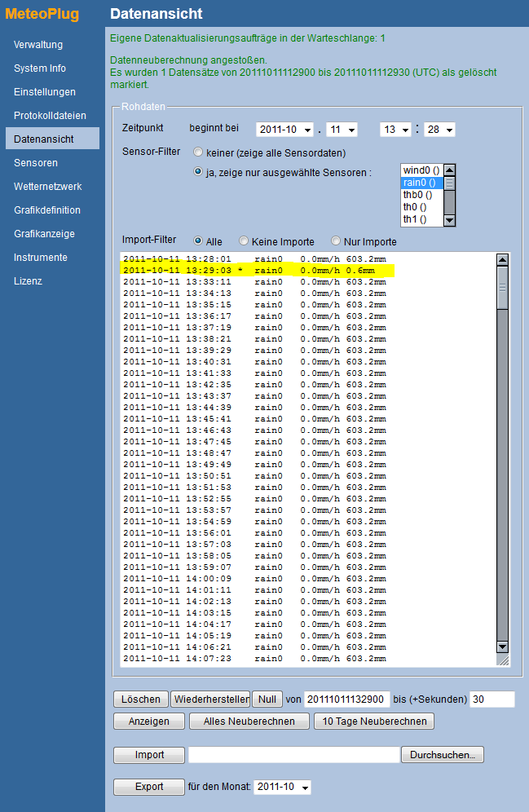The height and width of the screenshot is (812, 529).
Task: Select 'keiner (zeige alle Sensordaten)' radio
Action: click(x=198, y=152)
